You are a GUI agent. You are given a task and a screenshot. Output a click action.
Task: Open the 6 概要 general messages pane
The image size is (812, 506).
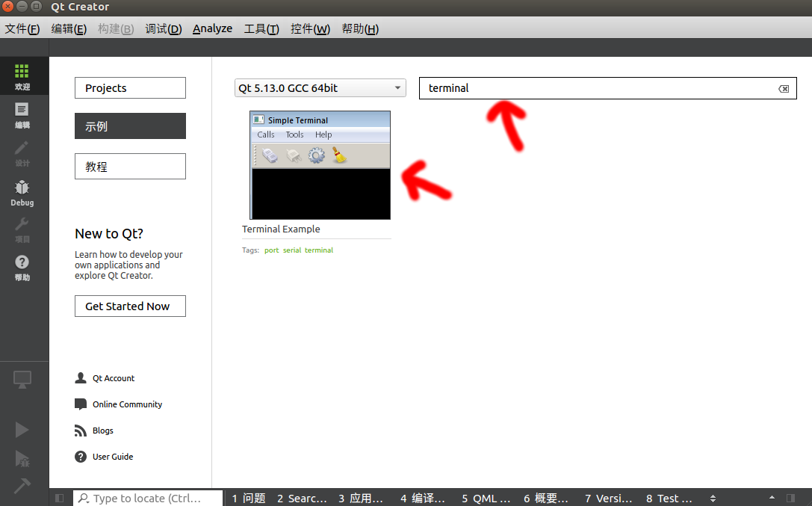click(546, 499)
